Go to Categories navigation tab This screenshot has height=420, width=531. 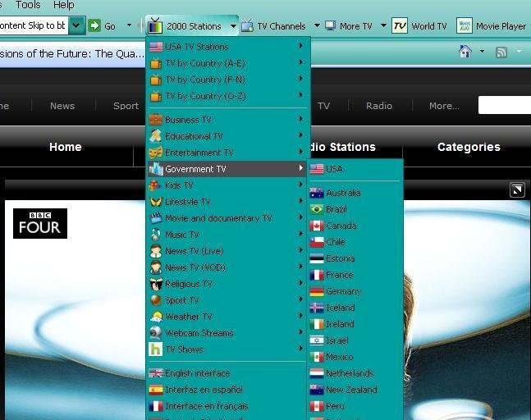click(x=469, y=147)
